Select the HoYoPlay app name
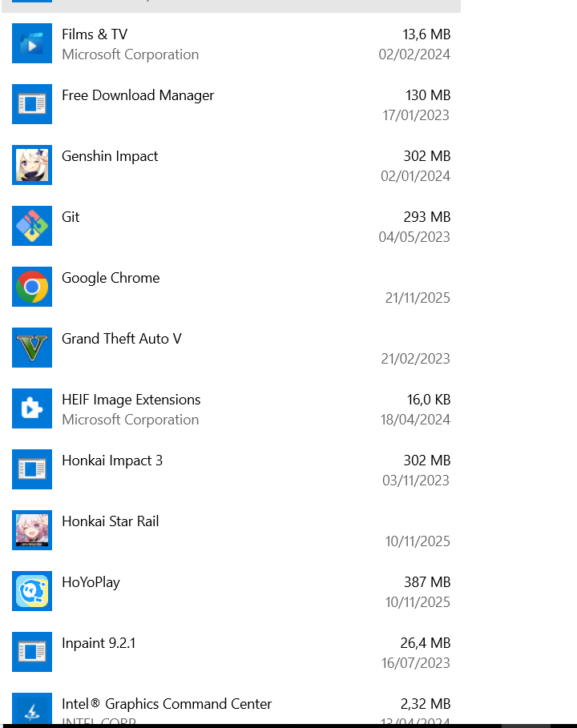 pyautogui.click(x=91, y=583)
